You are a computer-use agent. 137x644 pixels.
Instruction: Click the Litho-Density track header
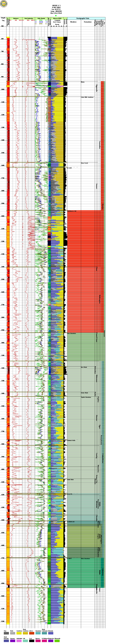[x=41, y=18]
